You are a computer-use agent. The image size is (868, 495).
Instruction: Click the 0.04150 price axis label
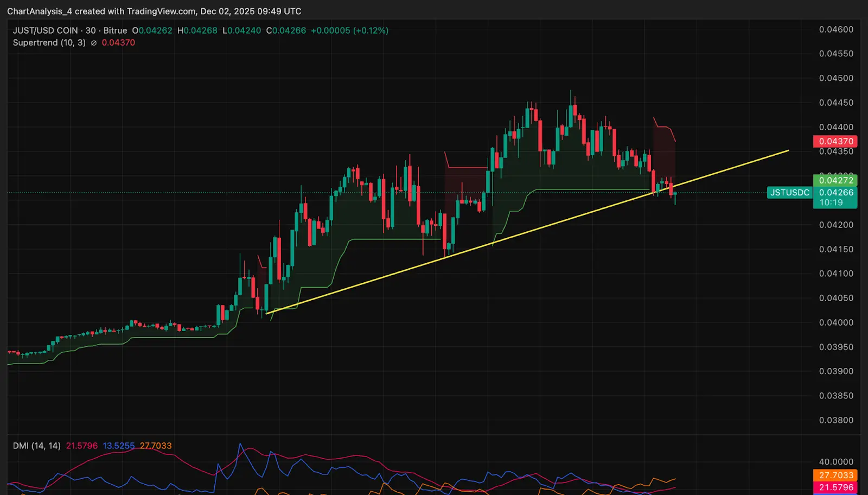836,249
